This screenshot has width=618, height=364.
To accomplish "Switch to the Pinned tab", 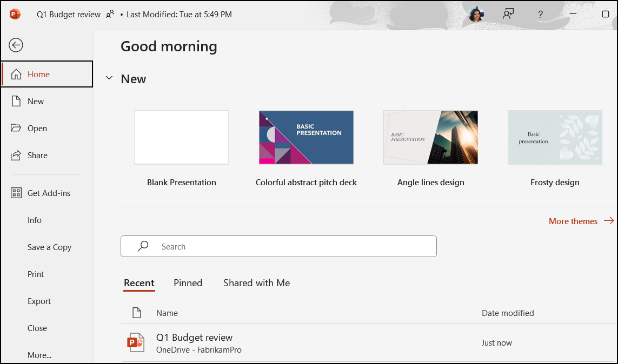I will (x=188, y=282).
